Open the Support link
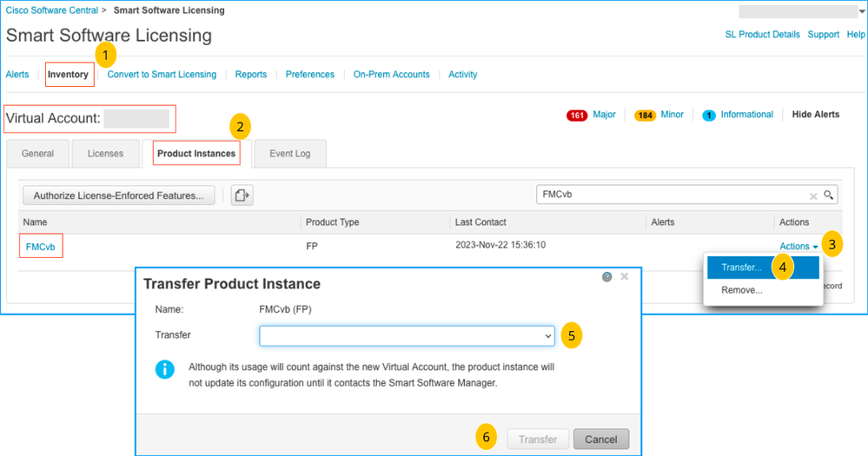The height and width of the screenshot is (456, 868). [x=823, y=35]
